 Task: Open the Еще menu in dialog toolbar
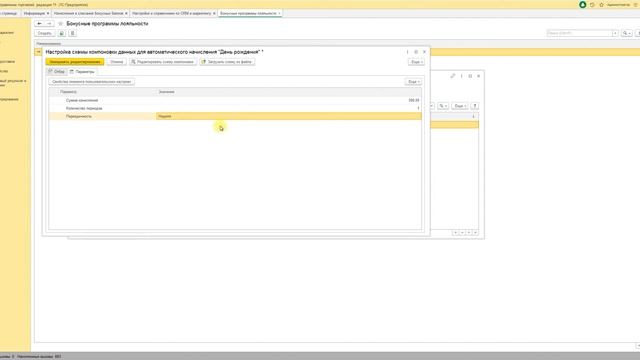(x=416, y=62)
